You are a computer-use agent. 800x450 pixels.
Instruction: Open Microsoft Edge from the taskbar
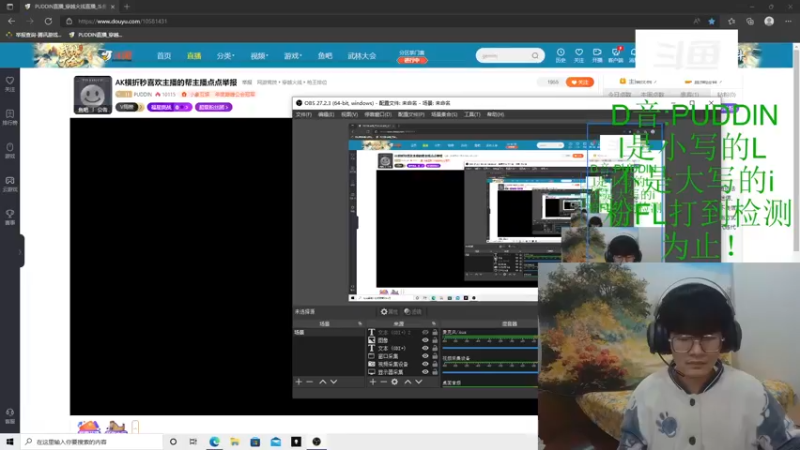click(x=214, y=442)
